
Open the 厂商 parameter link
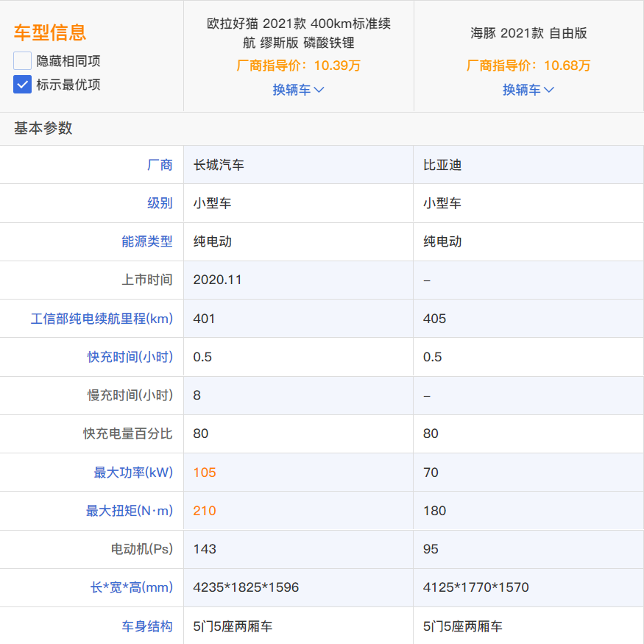(x=160, y=165)
